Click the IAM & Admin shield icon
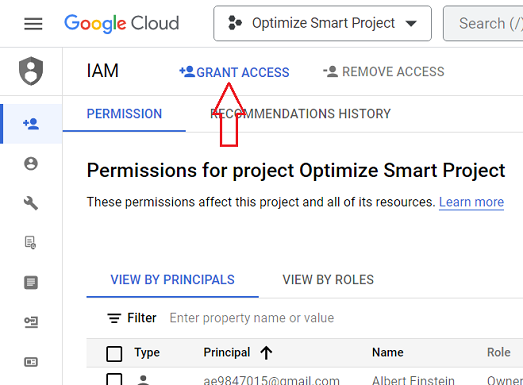The image size is (523, 385). pos(31,71)
